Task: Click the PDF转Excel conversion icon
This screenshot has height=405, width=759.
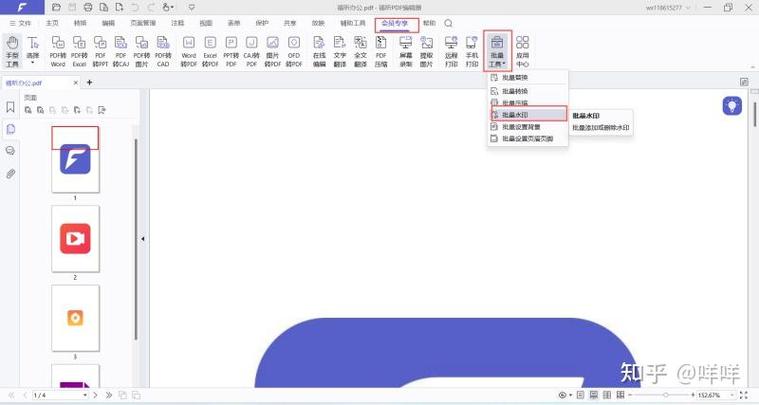Action: tap(79, 50)
